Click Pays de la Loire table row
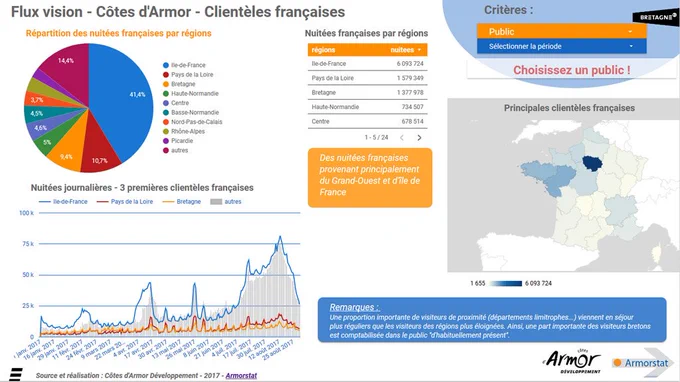The height and width of the screenshot is (382, 680). tap(367, 78)
